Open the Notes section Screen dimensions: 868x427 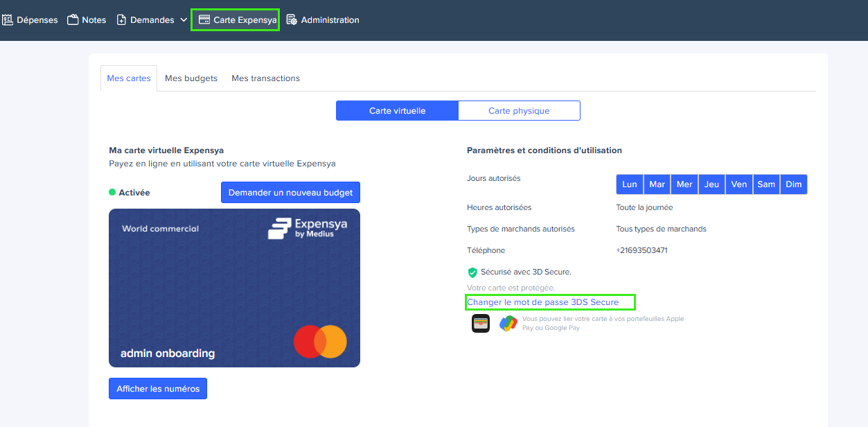tap(87, 20)
